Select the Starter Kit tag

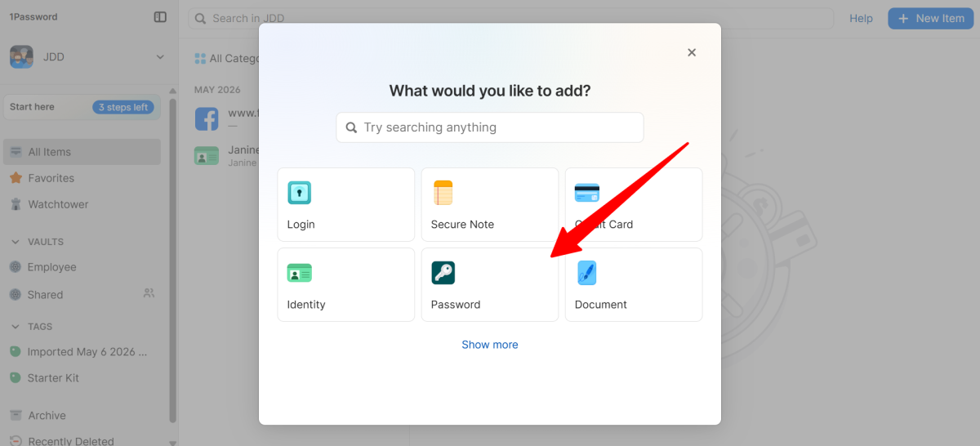pos(82,378)
